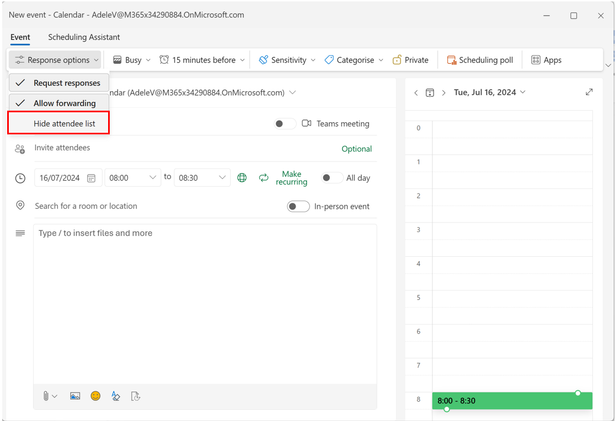The width and height of the screenshot is (615, 421).
Task: Open the attach file dropdown arrow
Action: (55, 397)
